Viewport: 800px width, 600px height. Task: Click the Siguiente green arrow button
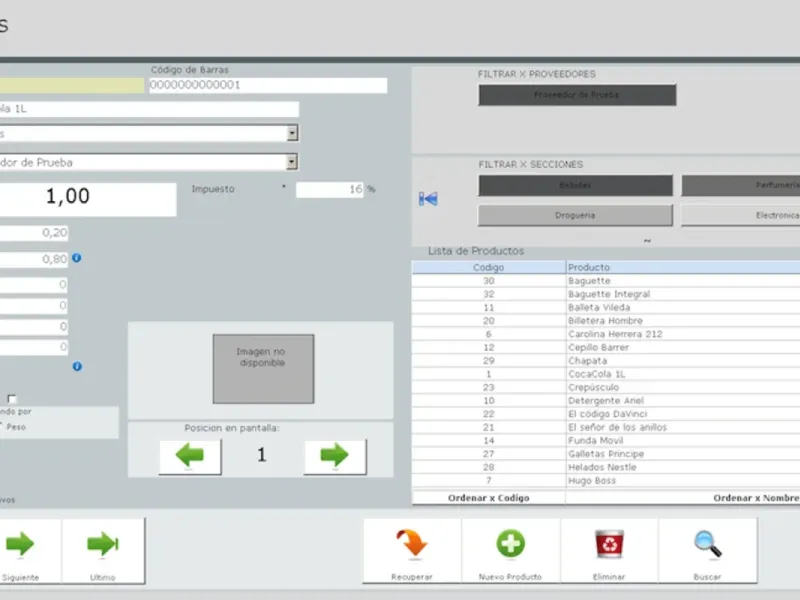click(x=30, y=551)
